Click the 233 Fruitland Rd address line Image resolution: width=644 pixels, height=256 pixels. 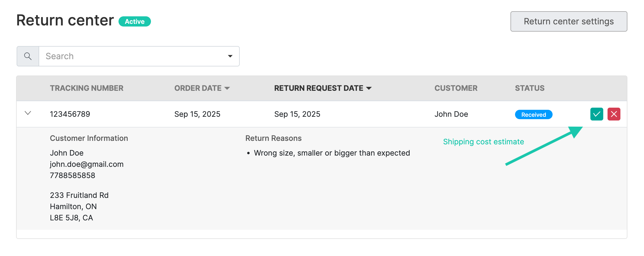[x=79, y=195]
